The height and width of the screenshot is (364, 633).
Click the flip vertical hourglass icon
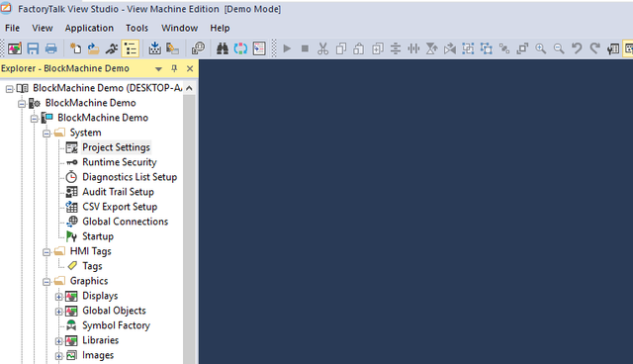click(x=431, y=48)
